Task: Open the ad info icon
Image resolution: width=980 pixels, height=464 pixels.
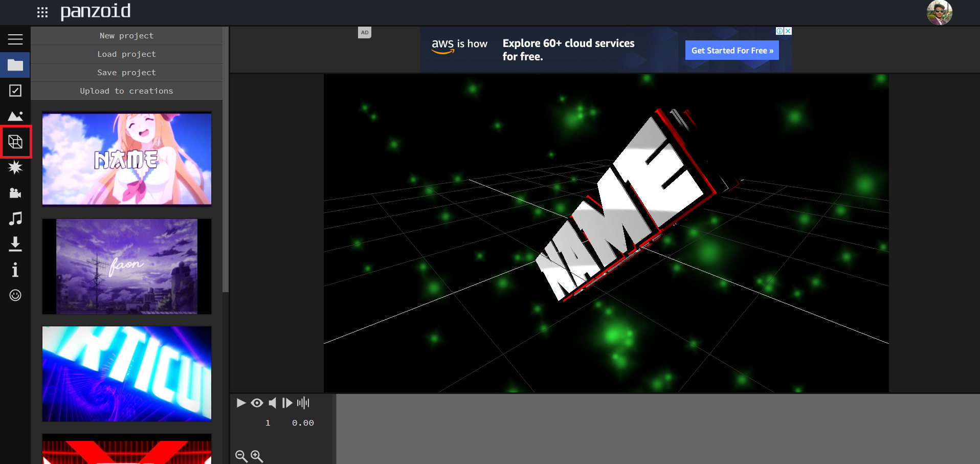Action: coord(780,31)
